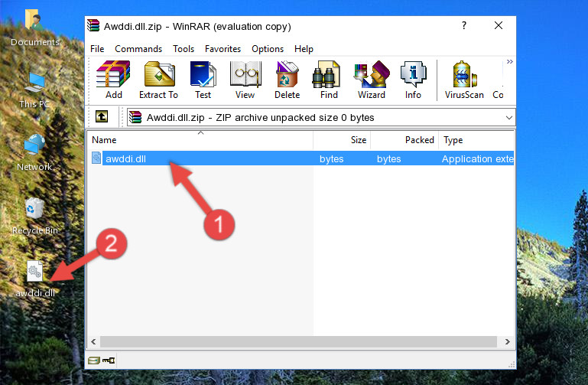The image size is (588, 385).
Task: Select the This PC desktop icon
Action: click(34, 90)
